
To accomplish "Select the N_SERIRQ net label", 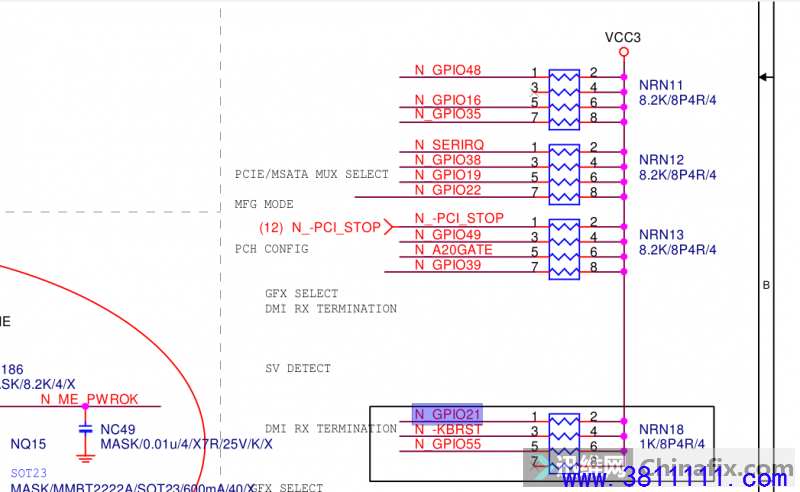I will click(x=449, y=145).
